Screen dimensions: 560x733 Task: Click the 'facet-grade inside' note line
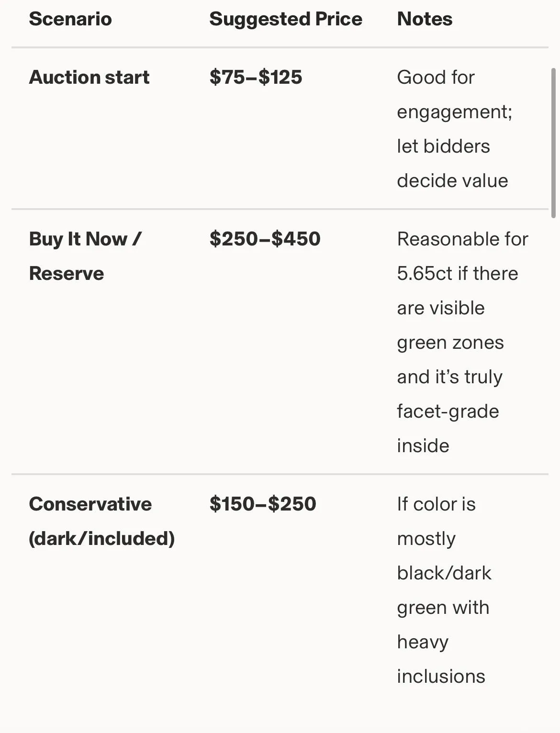(x=448, y=428)
